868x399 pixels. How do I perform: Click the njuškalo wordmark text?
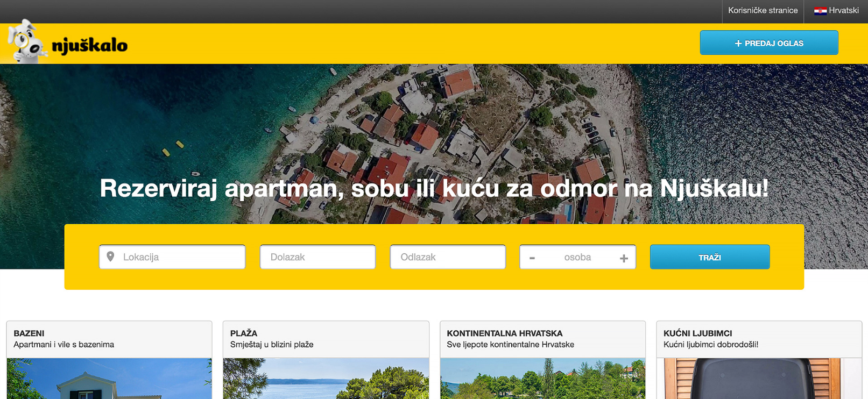[x=89, y=45]
